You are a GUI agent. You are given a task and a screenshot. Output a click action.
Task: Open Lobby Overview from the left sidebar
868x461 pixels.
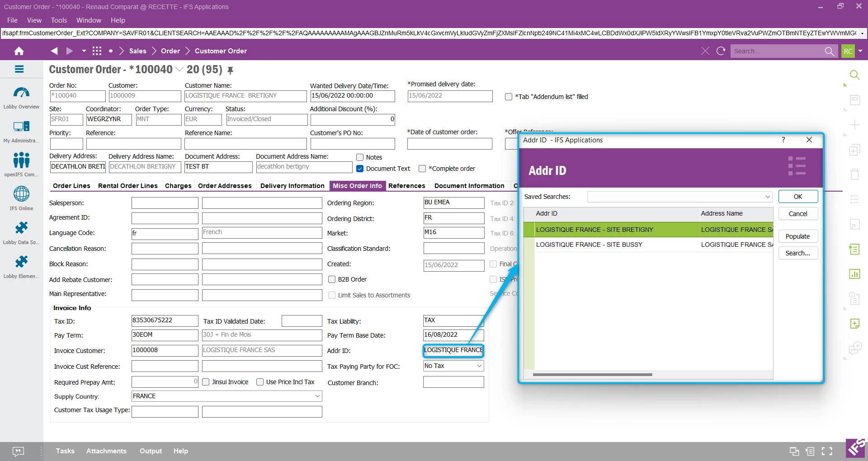[21, 95]
